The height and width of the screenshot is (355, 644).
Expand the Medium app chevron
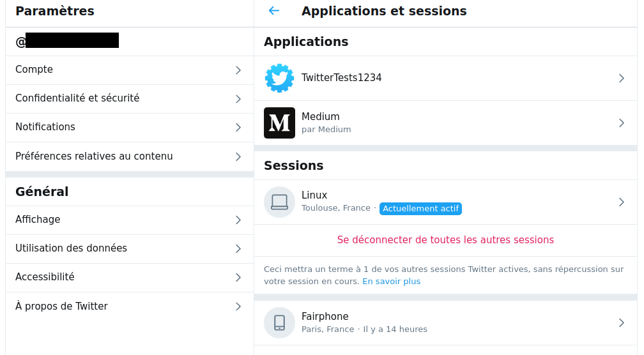tap(622, 123)
